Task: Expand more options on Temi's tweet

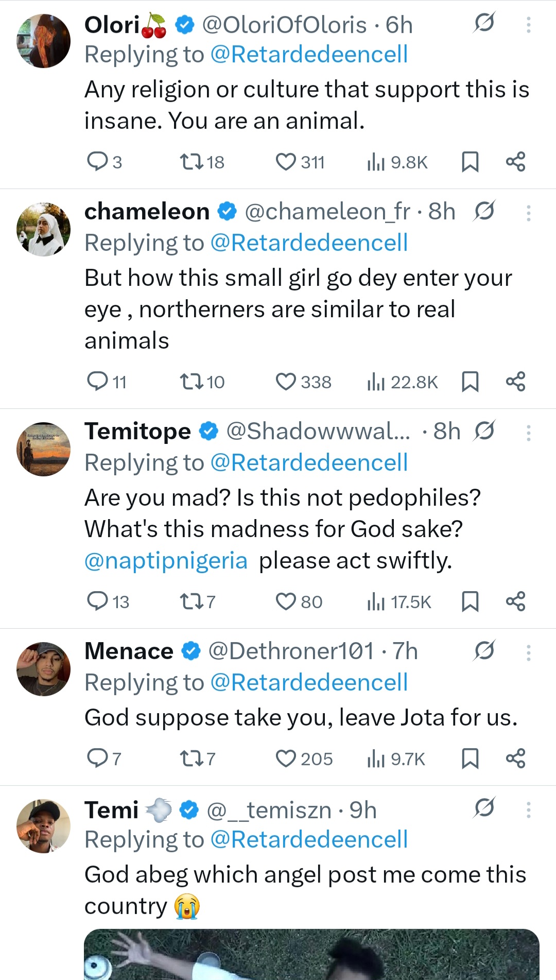Action: tap(528, 810)
